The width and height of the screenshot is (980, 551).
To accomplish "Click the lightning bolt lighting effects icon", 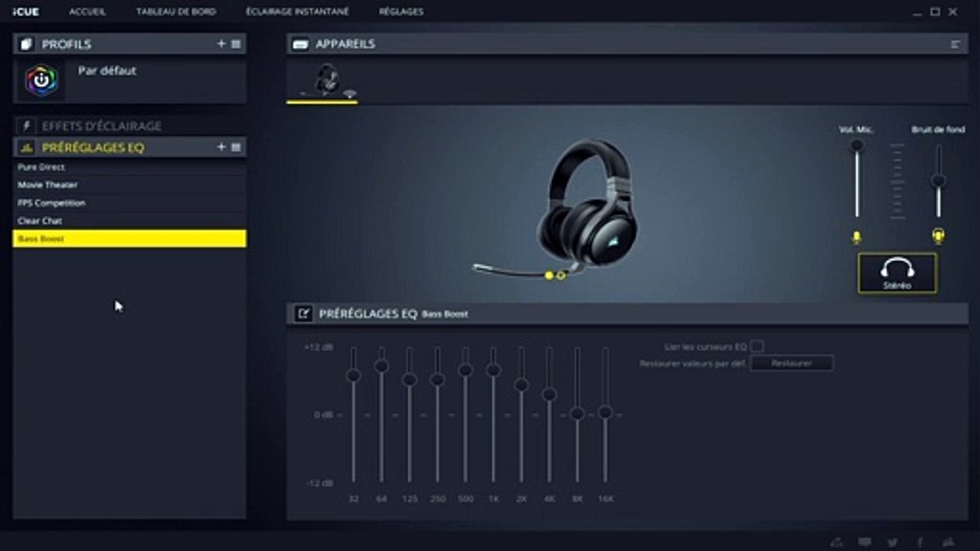I will point(27,126).
